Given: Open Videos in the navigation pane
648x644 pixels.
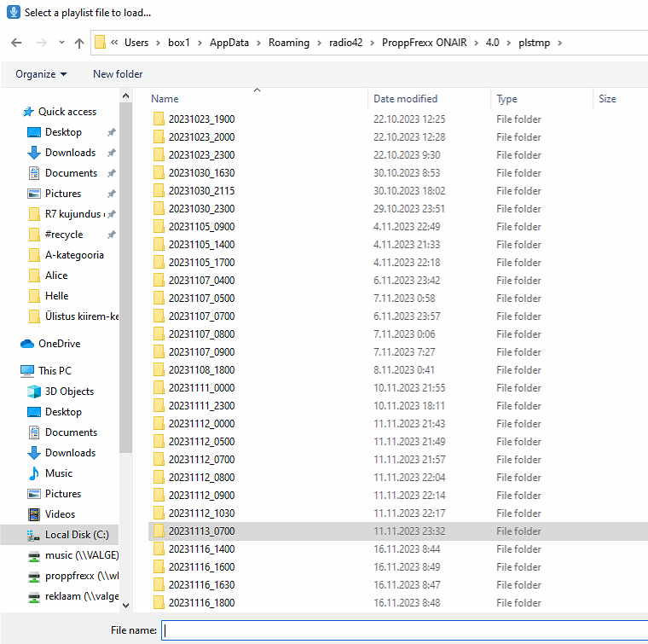Looking at the screenshot, I should [60, 514].
